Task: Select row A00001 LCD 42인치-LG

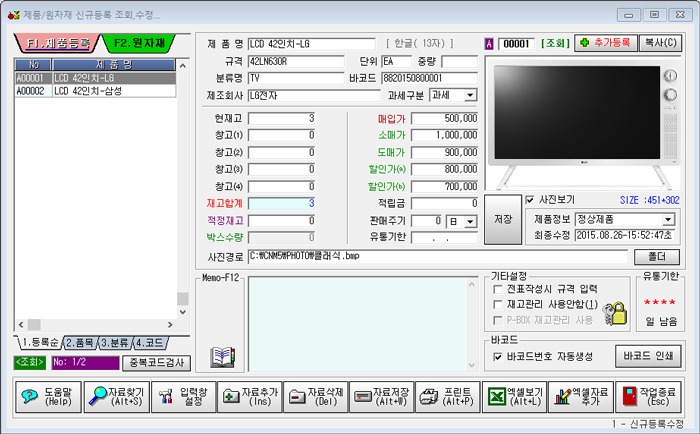Action: (96, 78)
